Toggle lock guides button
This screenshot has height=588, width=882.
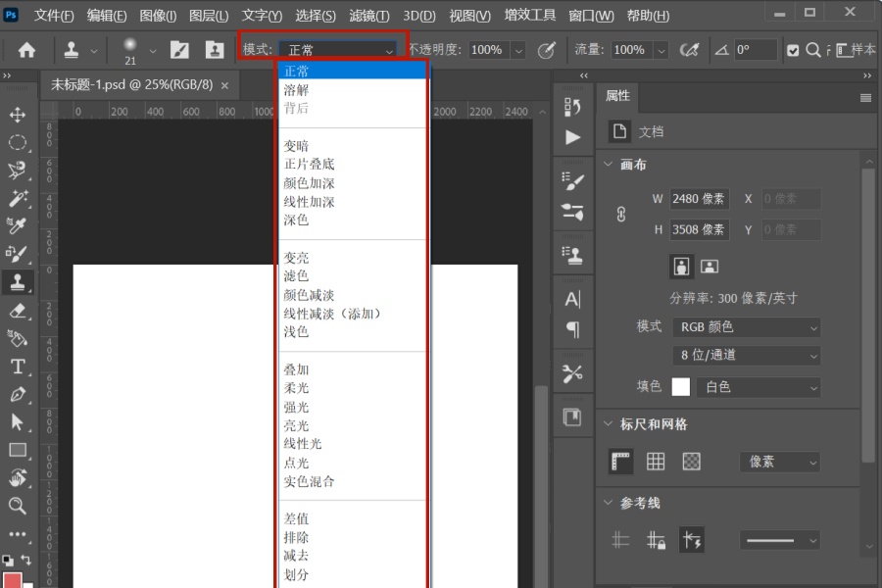click(656, 540)
